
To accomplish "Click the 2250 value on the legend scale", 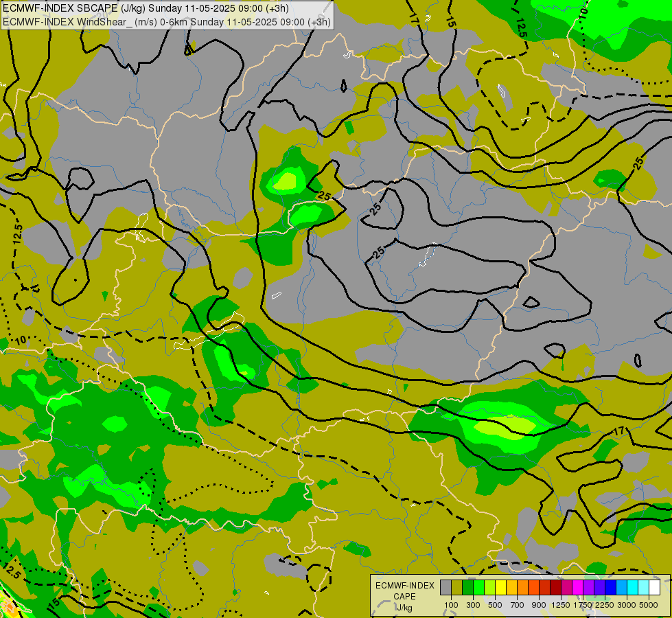I will click(605, 605).
